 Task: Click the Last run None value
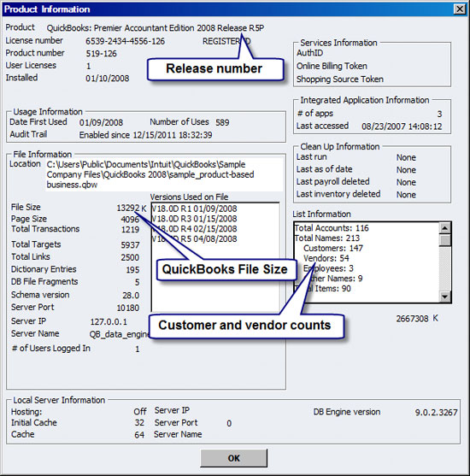click(x=406, y=157)
